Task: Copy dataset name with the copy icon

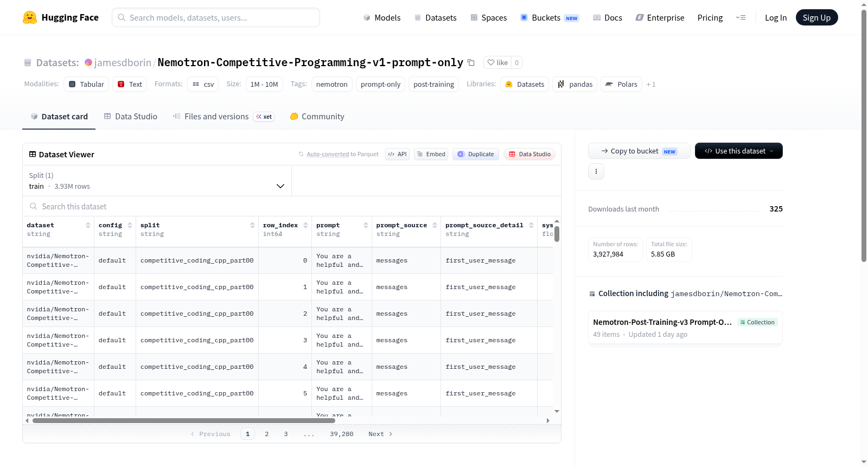Action: pyautogui.click(x=471, y=62)
